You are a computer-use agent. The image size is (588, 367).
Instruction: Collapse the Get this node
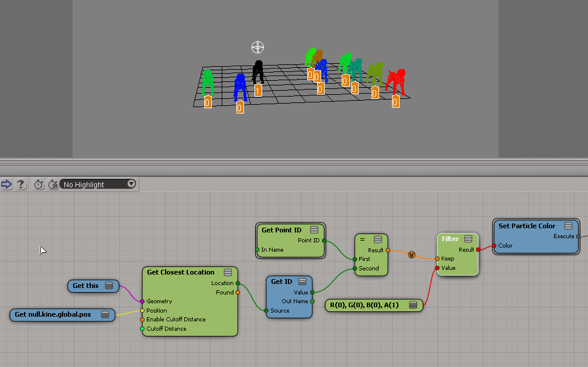109,286
